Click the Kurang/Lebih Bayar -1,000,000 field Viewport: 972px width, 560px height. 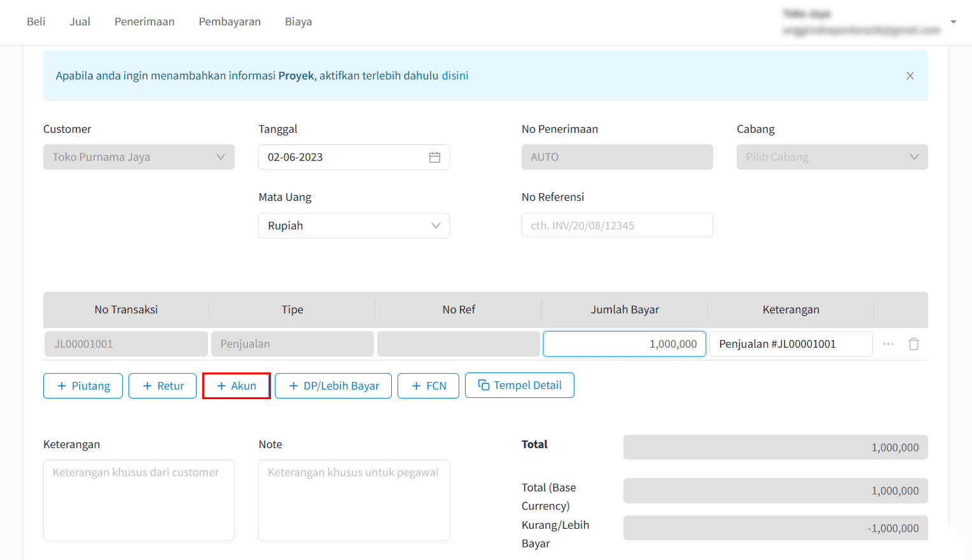point(775,528)
